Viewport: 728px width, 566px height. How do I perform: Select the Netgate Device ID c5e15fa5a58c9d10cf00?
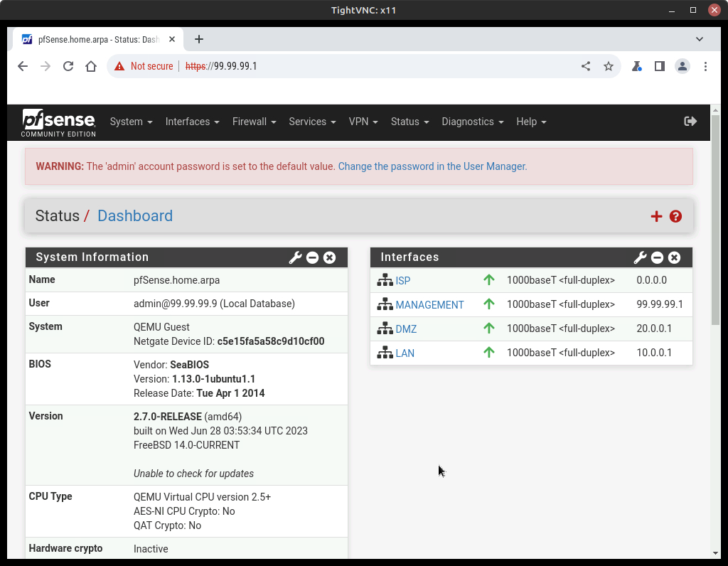coord(271,341)
